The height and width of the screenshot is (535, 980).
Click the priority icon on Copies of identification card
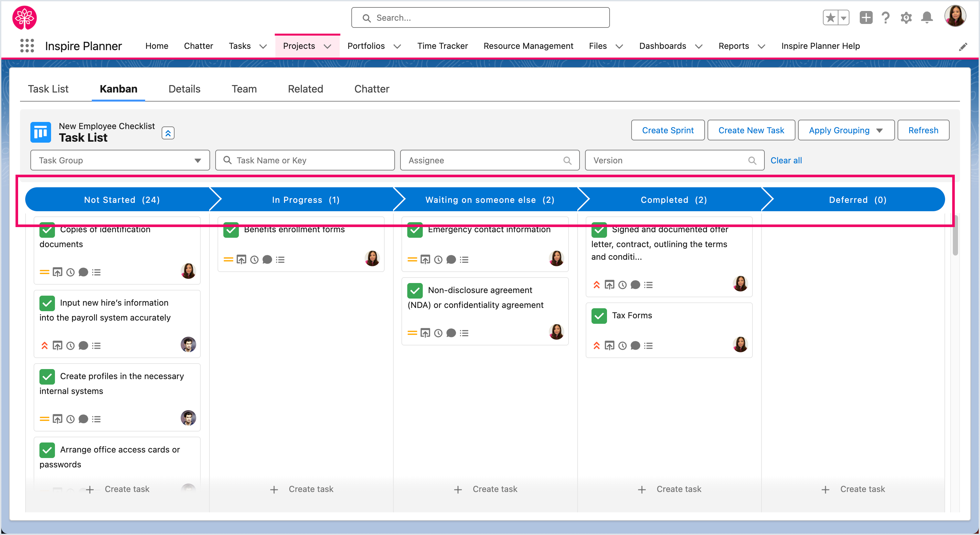(x=45, y=272)
